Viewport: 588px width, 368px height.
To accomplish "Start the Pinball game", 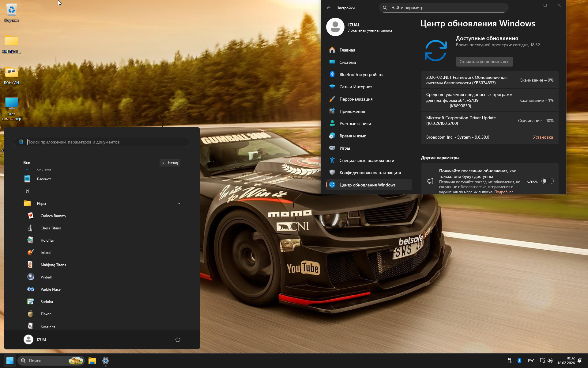I will (x=46, y=277).
